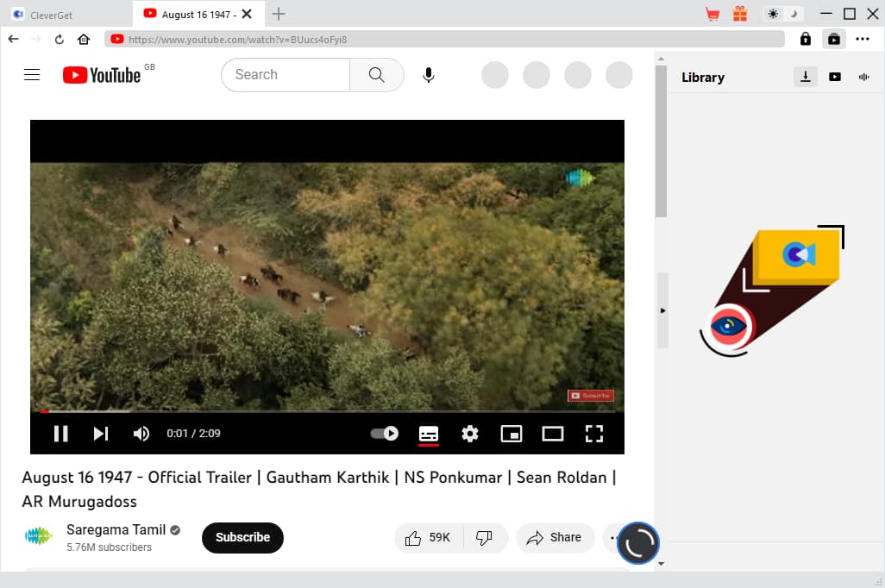The width and height of the screenshot is (885, 588).
Task: Click the YouTube Search field
Action: [x=286, y=74]
